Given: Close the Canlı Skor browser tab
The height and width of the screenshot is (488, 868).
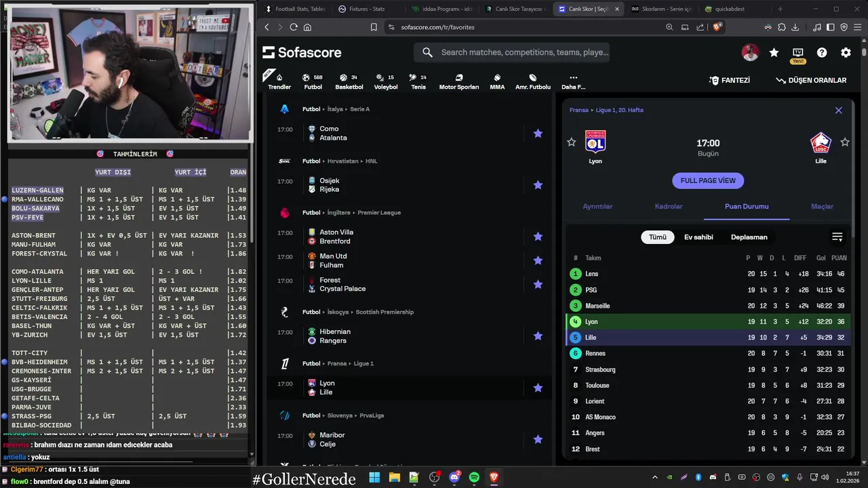Looking at the screenshot, I should point(616,9).
